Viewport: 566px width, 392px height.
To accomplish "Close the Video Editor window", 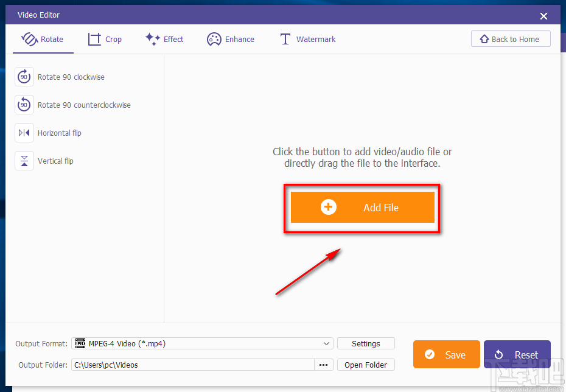I will 543,16.
